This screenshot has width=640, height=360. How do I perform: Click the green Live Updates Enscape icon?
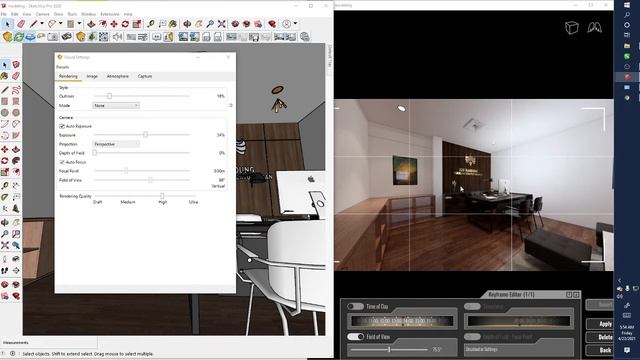[19, 37]
